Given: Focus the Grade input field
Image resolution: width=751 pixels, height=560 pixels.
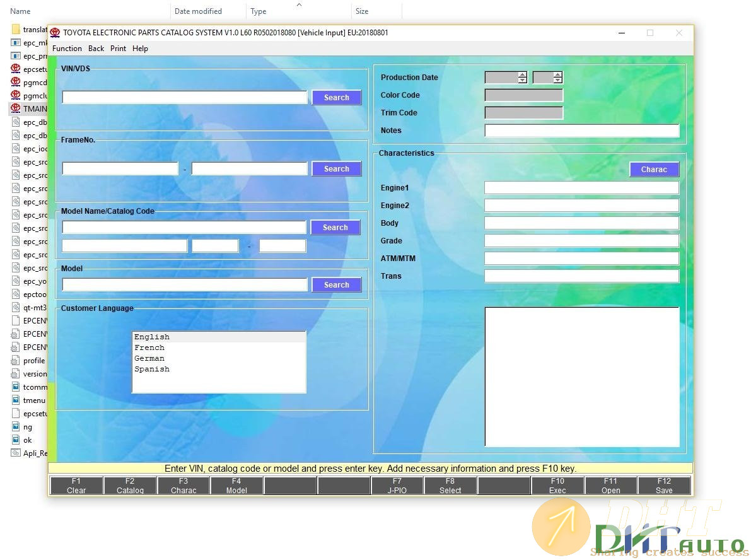Looking at the screenshot, I should (582, 240).
